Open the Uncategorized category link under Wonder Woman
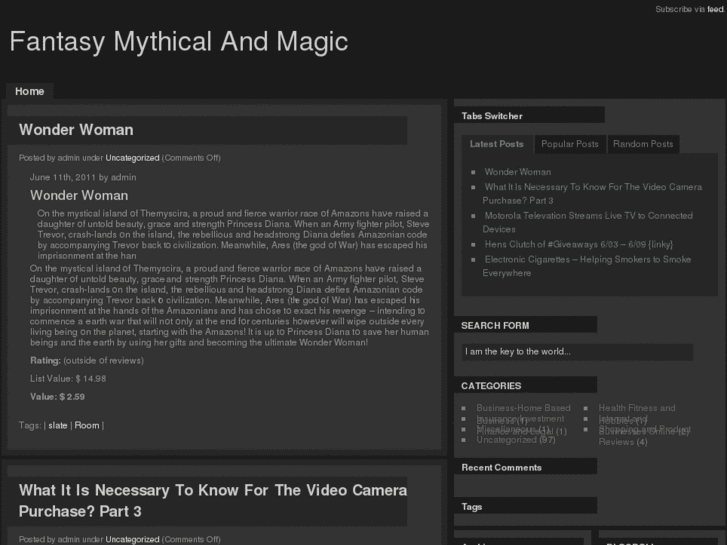Image resolution: width=727 pixels, height=545 pixels. click(x=132, y=158)
